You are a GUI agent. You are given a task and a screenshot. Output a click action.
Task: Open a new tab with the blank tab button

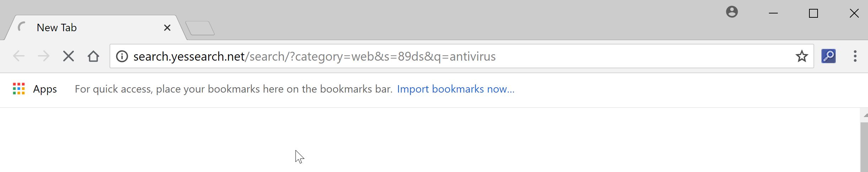point(200,28)
